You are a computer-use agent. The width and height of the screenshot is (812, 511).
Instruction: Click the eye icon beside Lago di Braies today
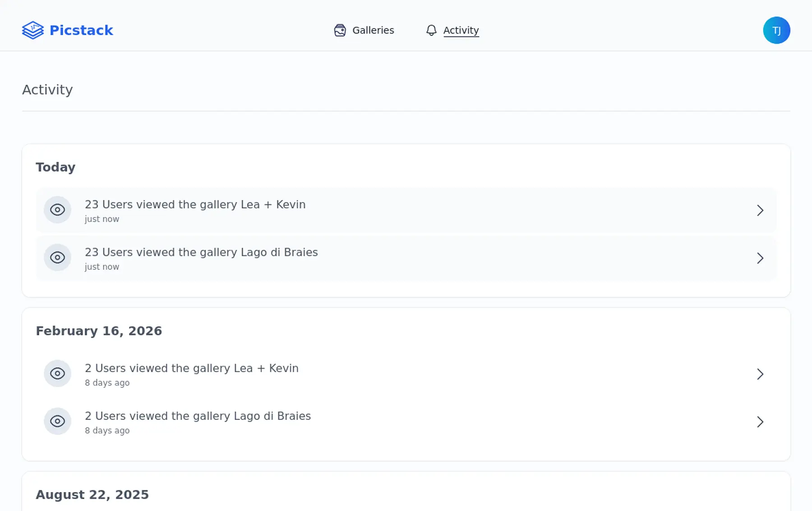click(57, 258)
